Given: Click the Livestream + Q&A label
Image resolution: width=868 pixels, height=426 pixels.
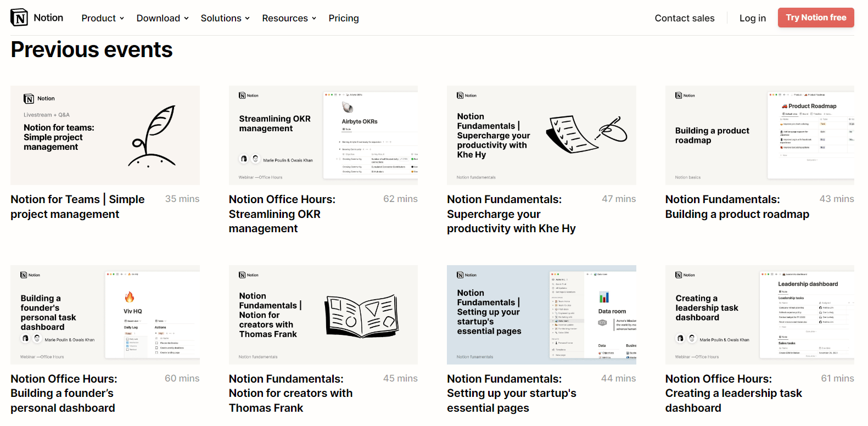Looking at the screenshot, I should coord(47,115).
